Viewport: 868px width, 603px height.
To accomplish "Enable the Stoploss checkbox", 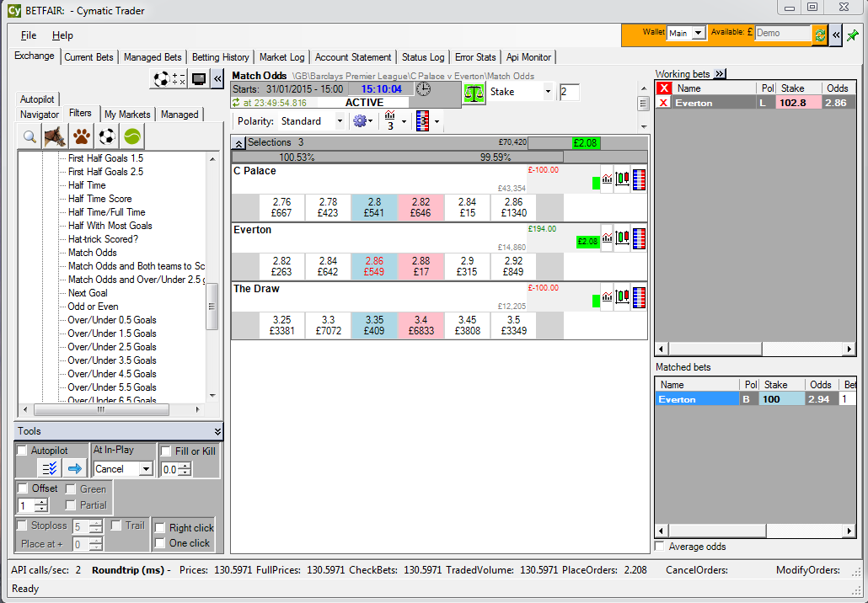I will click(22, 525).
